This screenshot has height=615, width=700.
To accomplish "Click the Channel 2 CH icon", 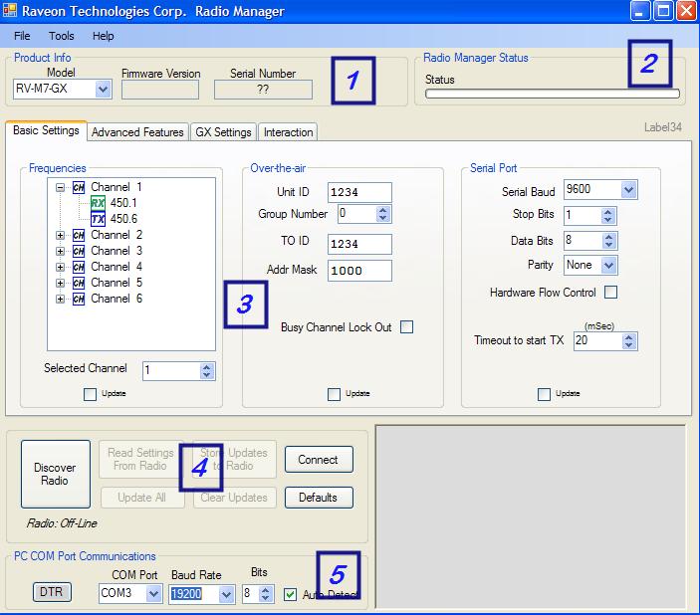I will pyautogui.click(x=79, y=235).
